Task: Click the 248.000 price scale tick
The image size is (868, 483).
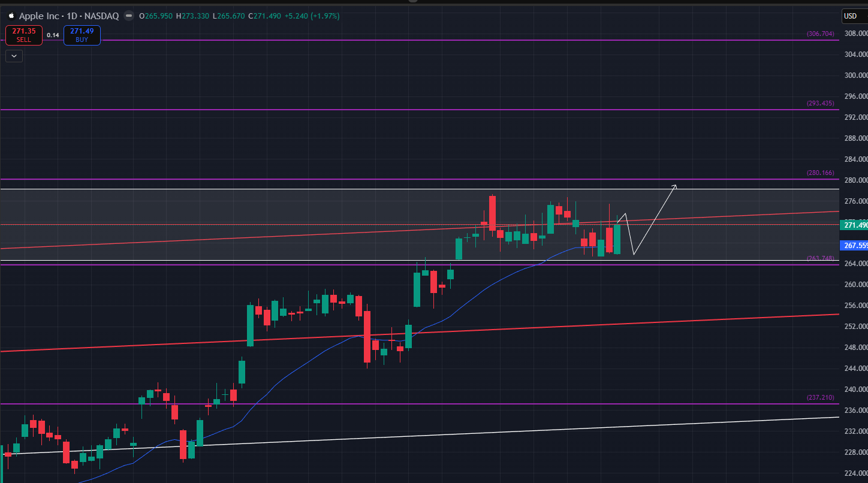Action: tap(855, 348)
